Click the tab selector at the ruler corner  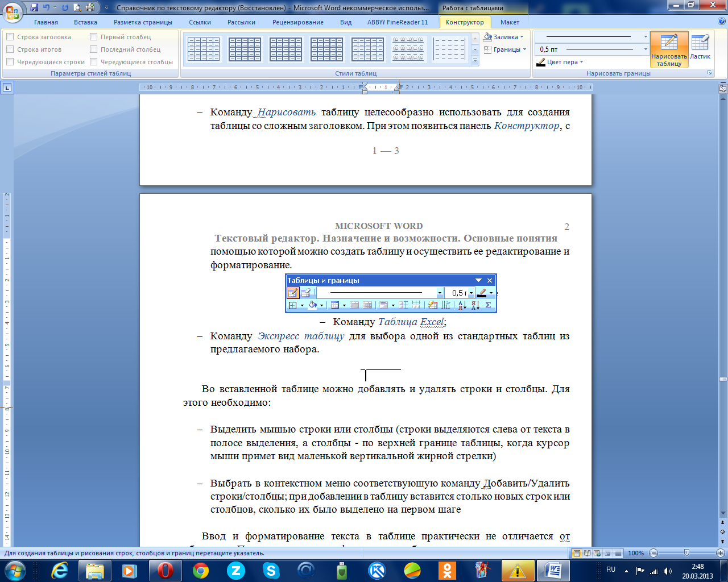pyautogui.click(x=7, y=88)
